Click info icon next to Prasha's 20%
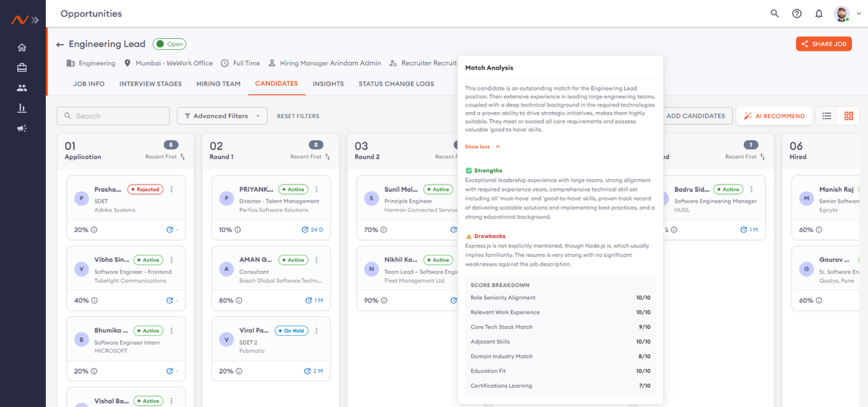This screenshot has height=407, width=868. coord(94,230)
